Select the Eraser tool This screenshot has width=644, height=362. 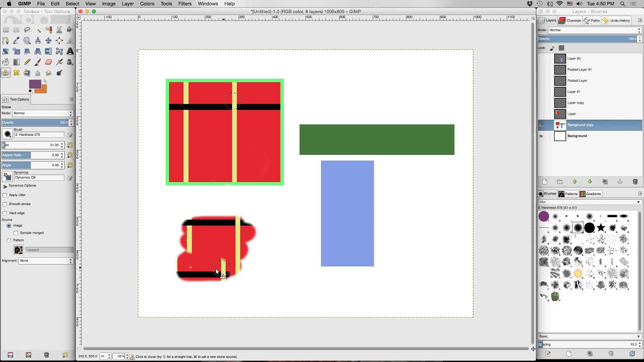[x=48, y=62]
